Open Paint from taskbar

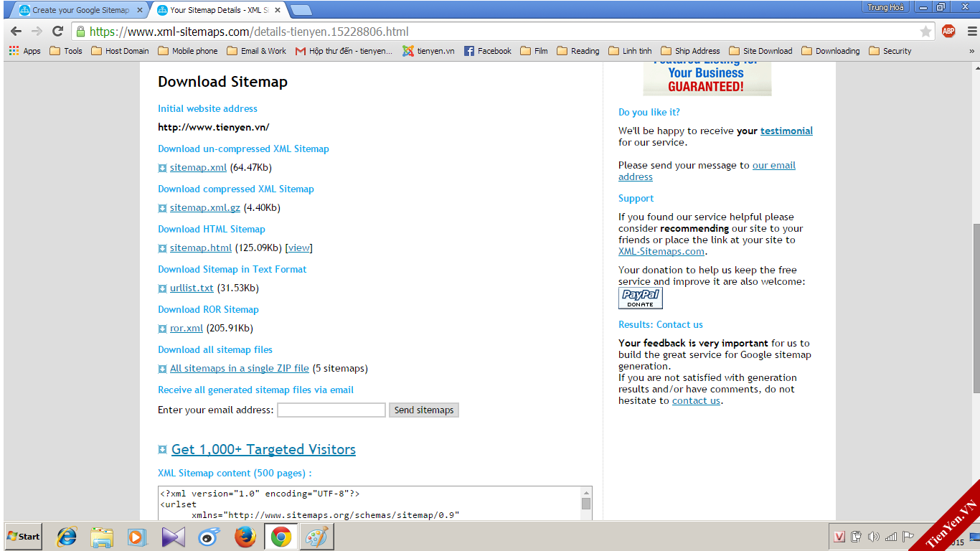[x=316, y=536]
